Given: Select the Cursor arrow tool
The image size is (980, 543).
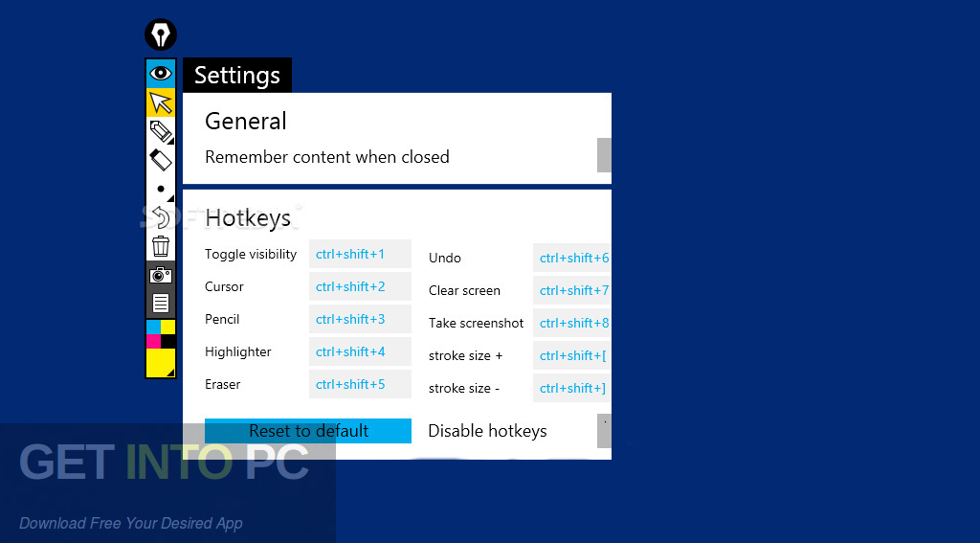Looking at the screenshot, I should pos(161,102).
